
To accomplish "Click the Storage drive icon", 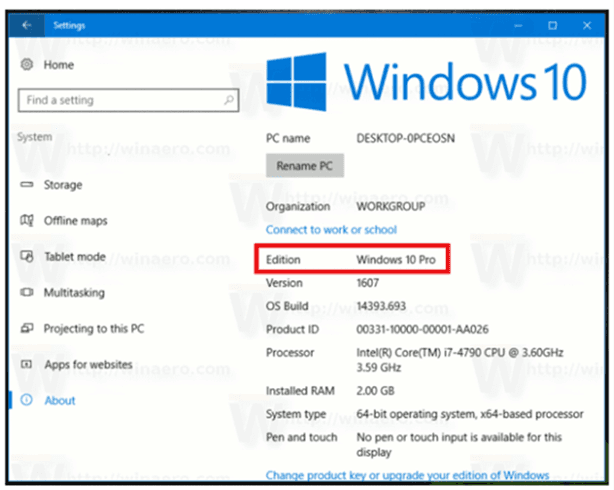I will pos(27,184).
